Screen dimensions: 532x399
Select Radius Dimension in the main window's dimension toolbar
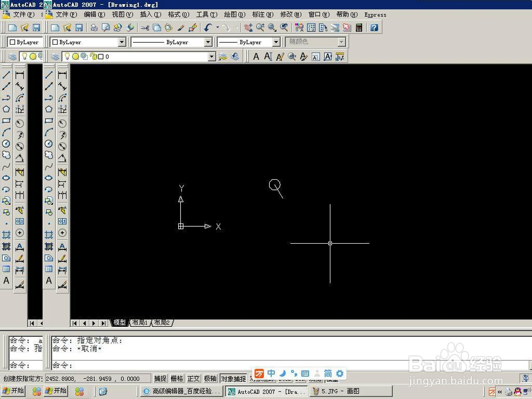click(62, 123)
